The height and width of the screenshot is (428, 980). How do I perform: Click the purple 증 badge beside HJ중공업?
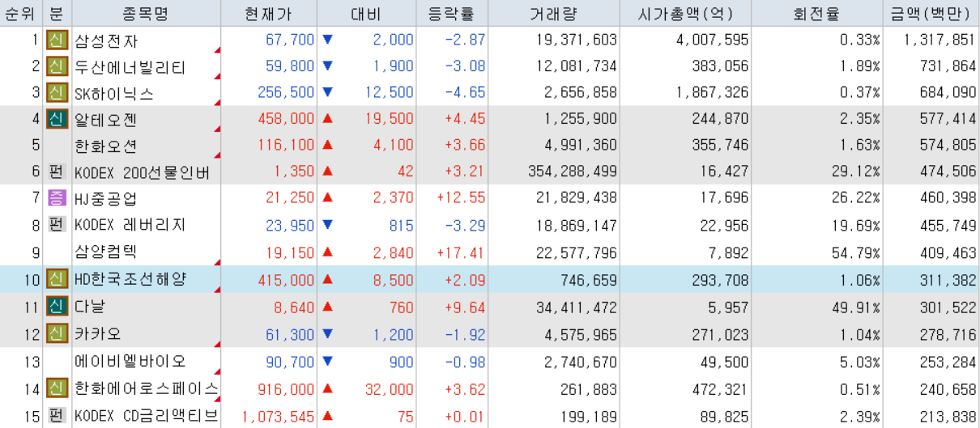pos(57,199)
